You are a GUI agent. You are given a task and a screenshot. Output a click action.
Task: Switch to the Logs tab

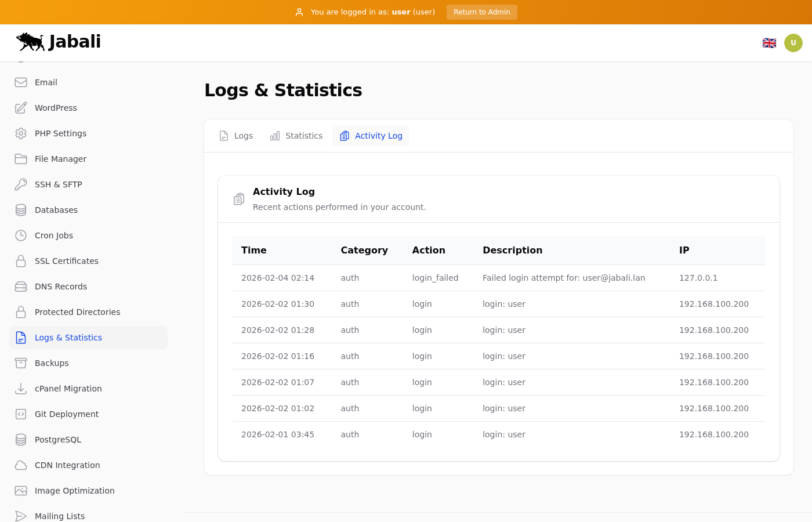point(236,136)
